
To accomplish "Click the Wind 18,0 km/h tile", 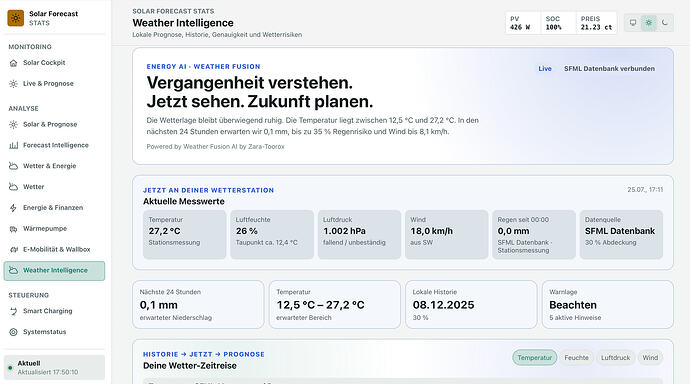I will pos(447,234).
